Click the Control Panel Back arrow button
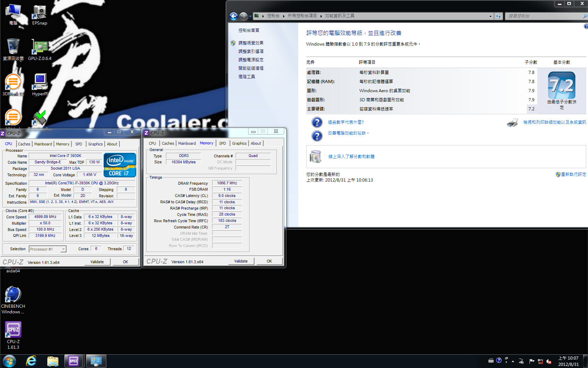588x368 pixels. pos(233,16)
